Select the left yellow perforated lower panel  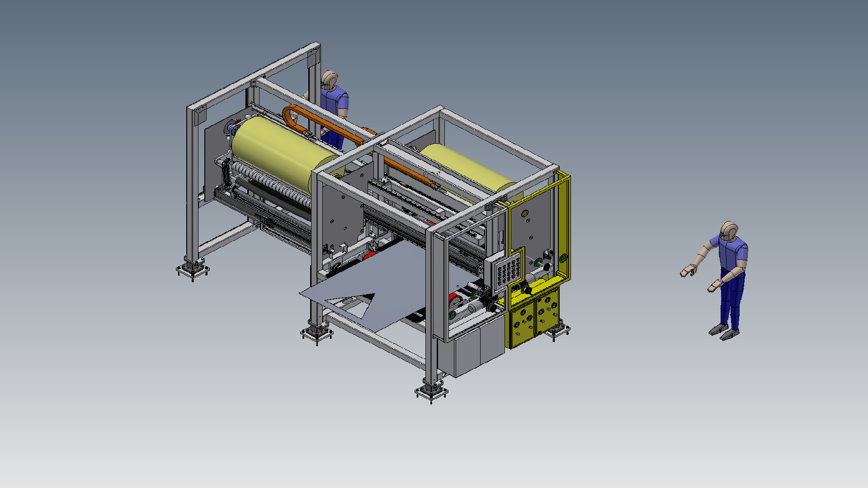pyautogui.click(x=522, y=324)
